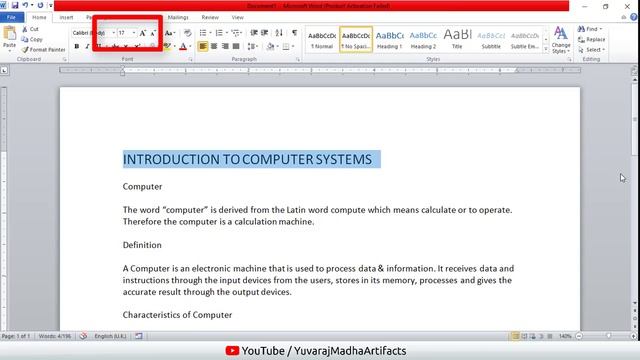Open the File tab
The height and width of the screenshot is (360, 640).
11,18
